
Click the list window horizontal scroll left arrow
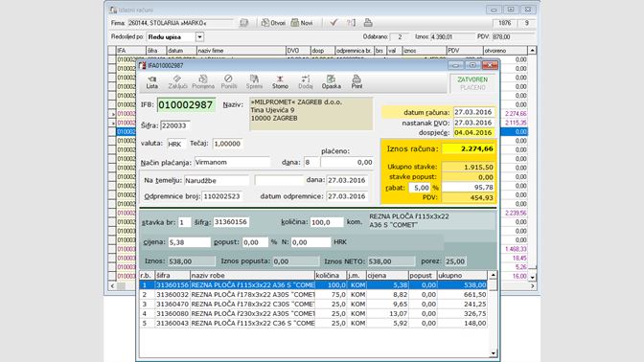tap(112, 285)
